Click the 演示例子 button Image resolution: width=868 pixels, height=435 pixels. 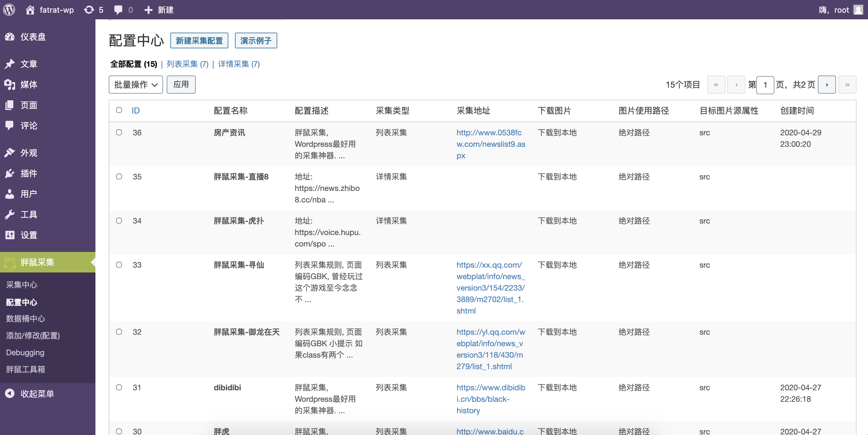[x=256, y=40]
